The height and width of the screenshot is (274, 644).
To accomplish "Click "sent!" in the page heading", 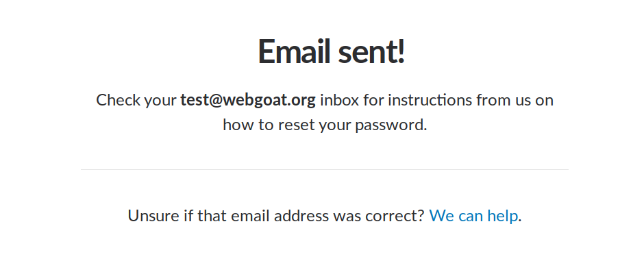I will 372,51.
